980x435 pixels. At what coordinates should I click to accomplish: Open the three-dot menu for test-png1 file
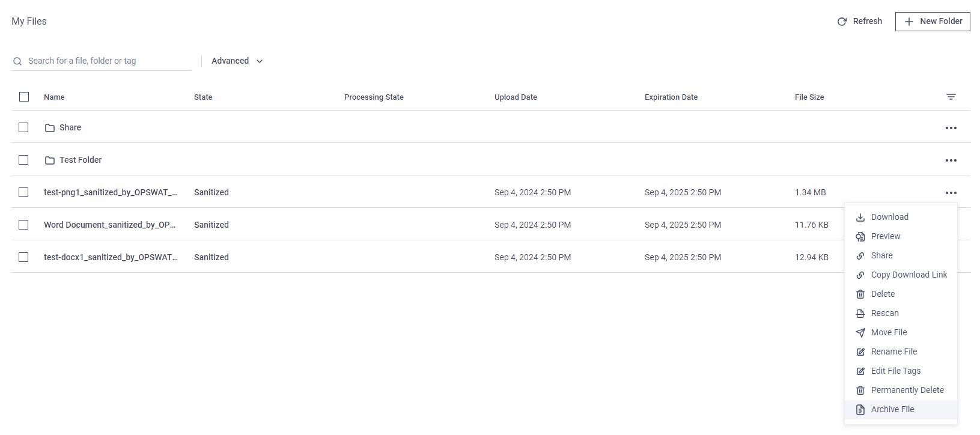pyautogui.click(x=951, y=193)
